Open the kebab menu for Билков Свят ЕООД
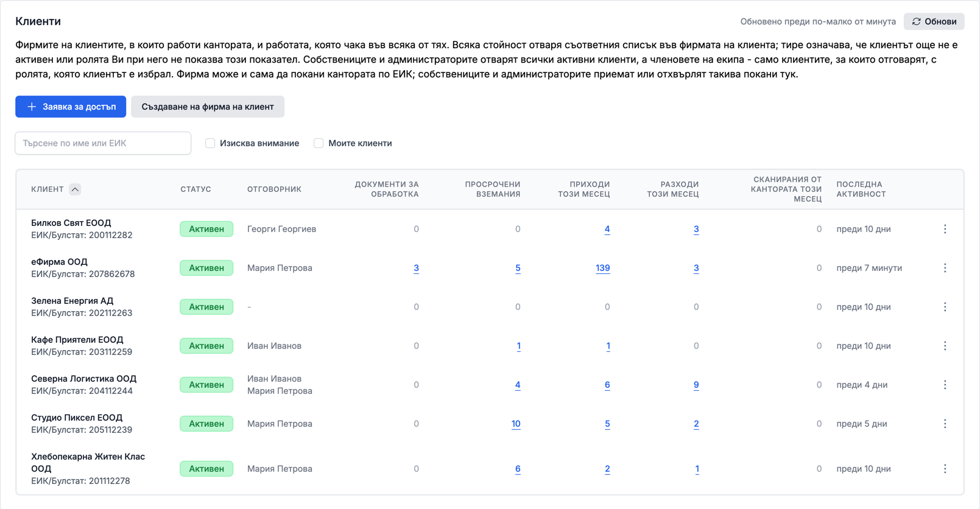 pyautogui.click(x=945, y=229)
